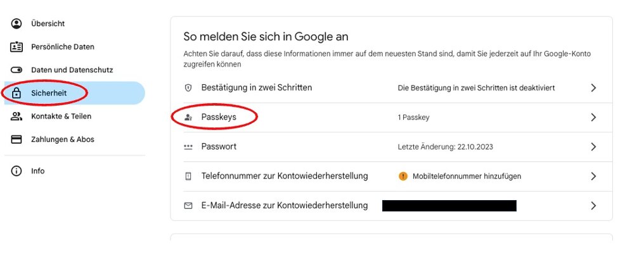Viewport: 644px width, 271px height.
Task: Open the Passkeys row chevron arrow
Action: (x=593, y=117)
